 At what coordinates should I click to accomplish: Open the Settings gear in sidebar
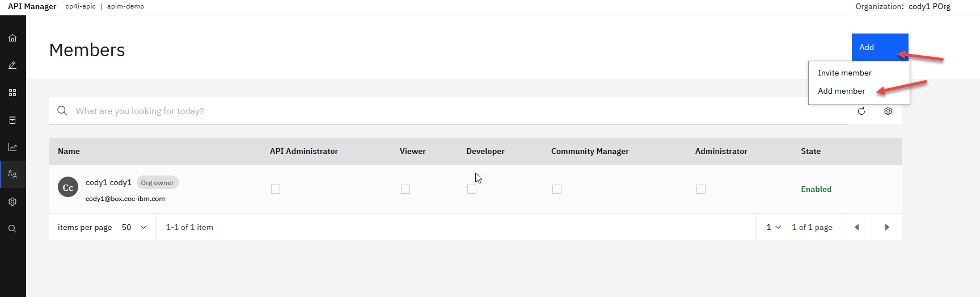[12, 202]
